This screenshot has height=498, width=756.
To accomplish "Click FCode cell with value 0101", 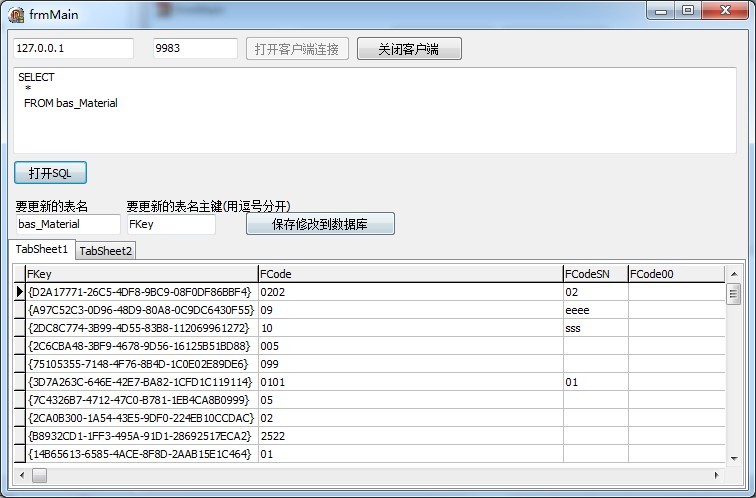I will coord(411,382).
